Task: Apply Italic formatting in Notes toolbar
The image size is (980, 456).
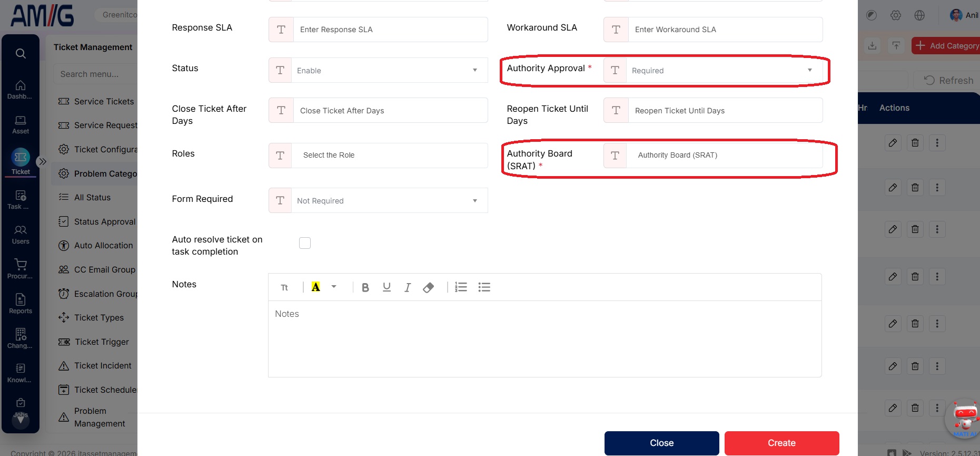Action: (x=407, y=287)
